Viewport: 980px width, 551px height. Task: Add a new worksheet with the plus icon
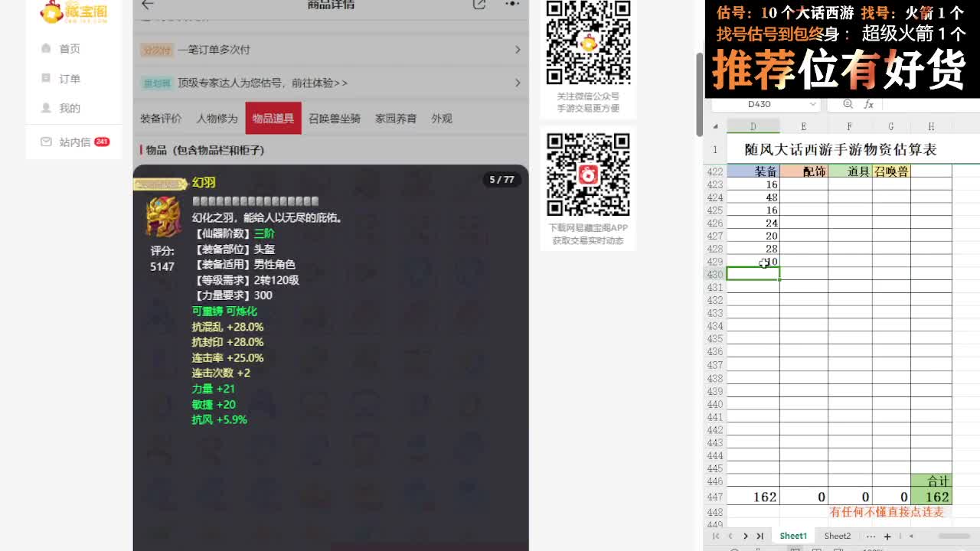point(887,536)
